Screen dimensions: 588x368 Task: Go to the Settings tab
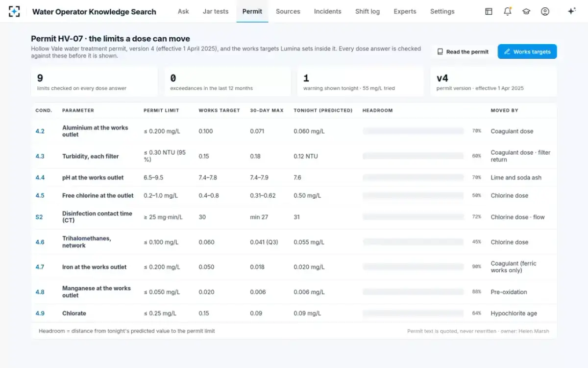tap(442, 11)
